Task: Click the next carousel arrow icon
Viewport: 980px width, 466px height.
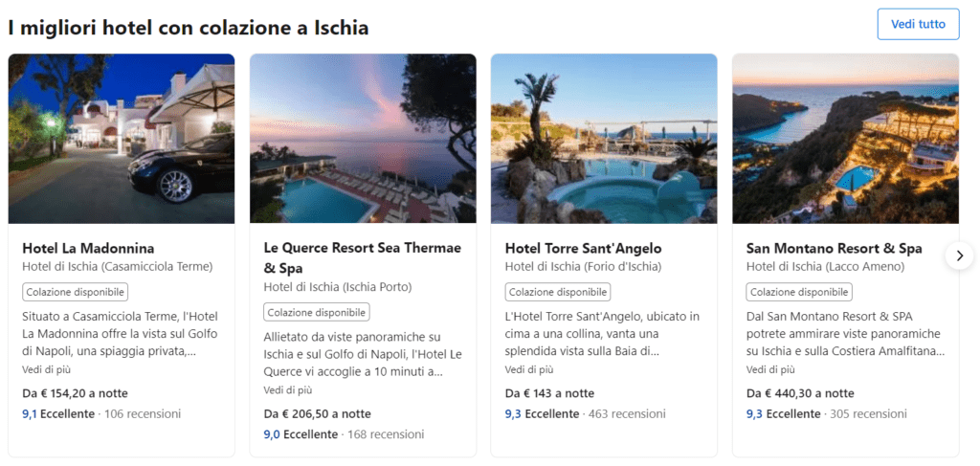Action: click(x=959, y=255)
